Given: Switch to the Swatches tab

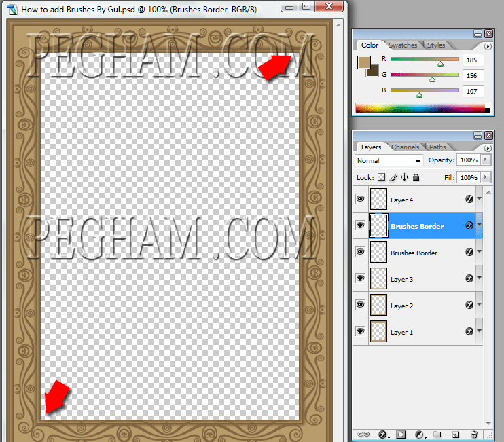Looking at the screenshot, I should (403, 45).
